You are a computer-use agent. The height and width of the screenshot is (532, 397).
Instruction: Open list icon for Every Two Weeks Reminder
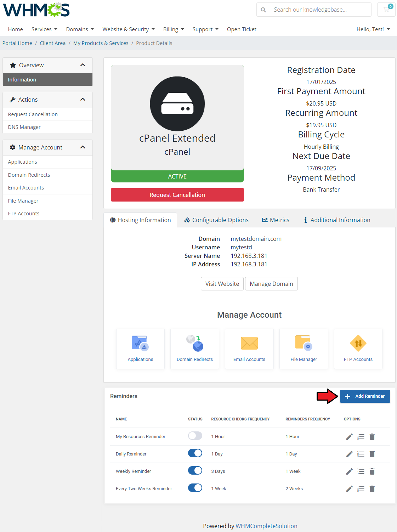tap(361, 489)
